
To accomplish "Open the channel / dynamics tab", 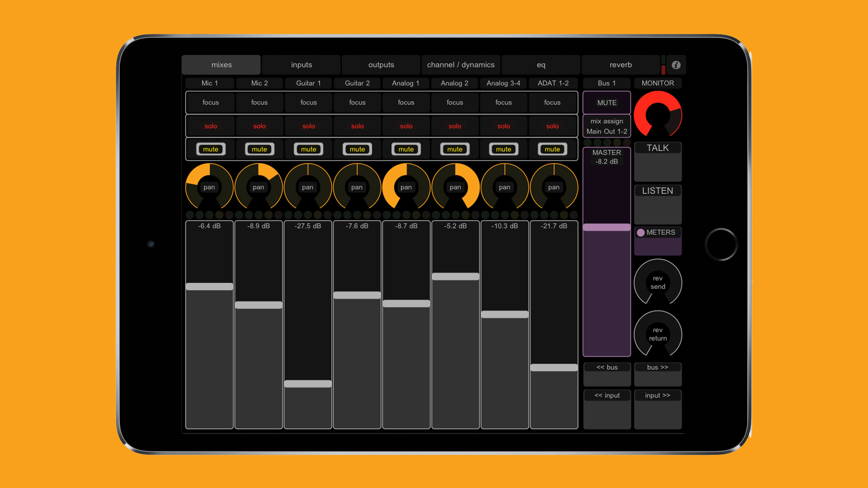I will click(x=461, y=65).
